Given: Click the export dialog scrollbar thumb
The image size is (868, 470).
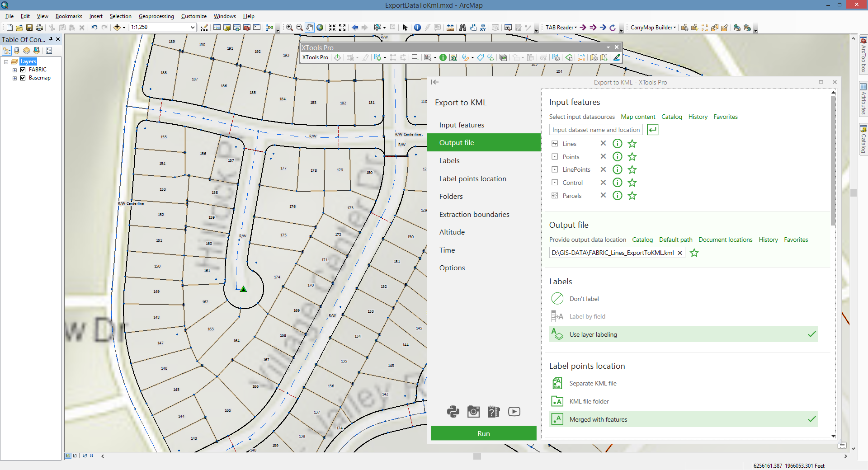Looking at the screenshot, I should (833, 160).
